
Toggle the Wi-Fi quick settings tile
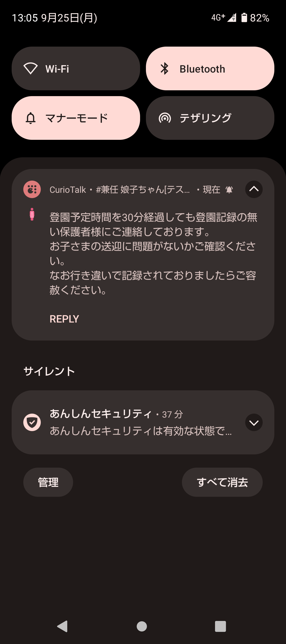(x=76, y=69)
